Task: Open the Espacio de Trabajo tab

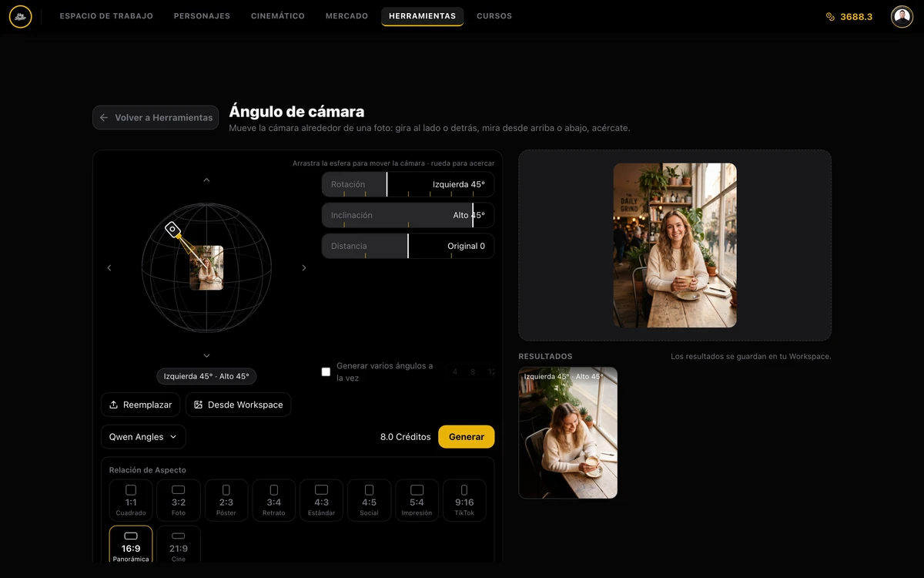Action: point(106,16)
